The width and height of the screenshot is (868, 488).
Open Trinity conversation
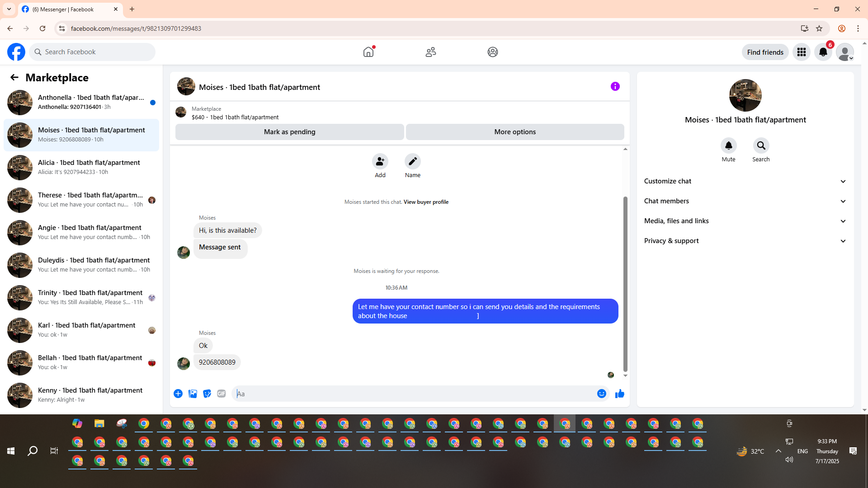[81, 298]
